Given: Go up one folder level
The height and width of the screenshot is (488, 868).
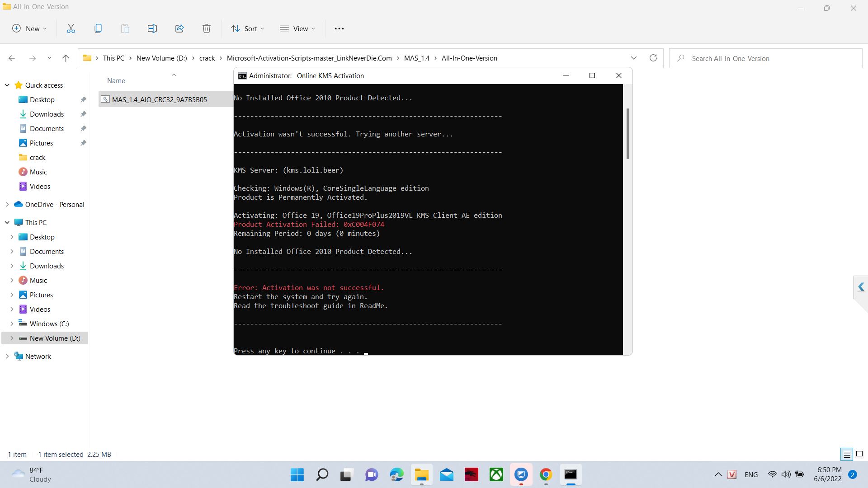Looking at the screenshot, I should 66,58.
